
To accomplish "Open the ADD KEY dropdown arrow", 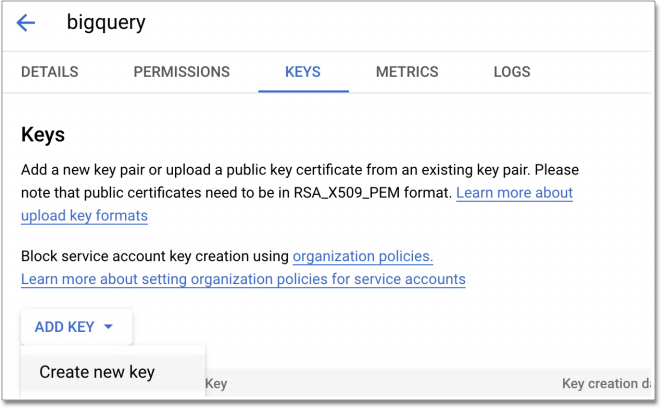I will [x=108, y=327].
